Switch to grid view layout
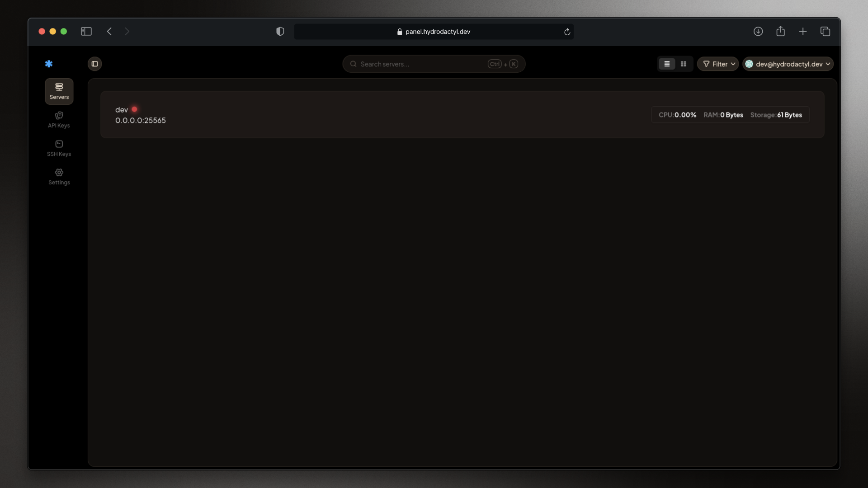Image resolution: width=868 pixels, height=488 pixels. (684, 64)
